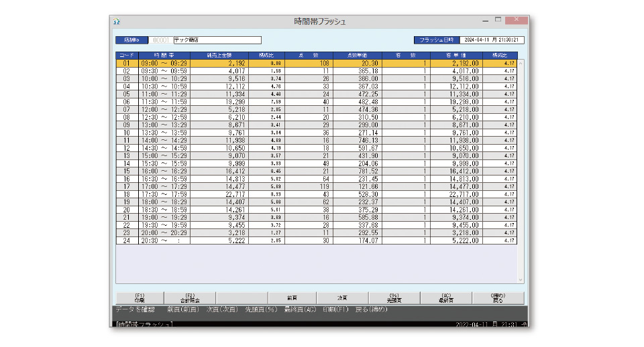Click the 時間帯 column header
The height and width of the screenshot is (347, 644).
164,55
